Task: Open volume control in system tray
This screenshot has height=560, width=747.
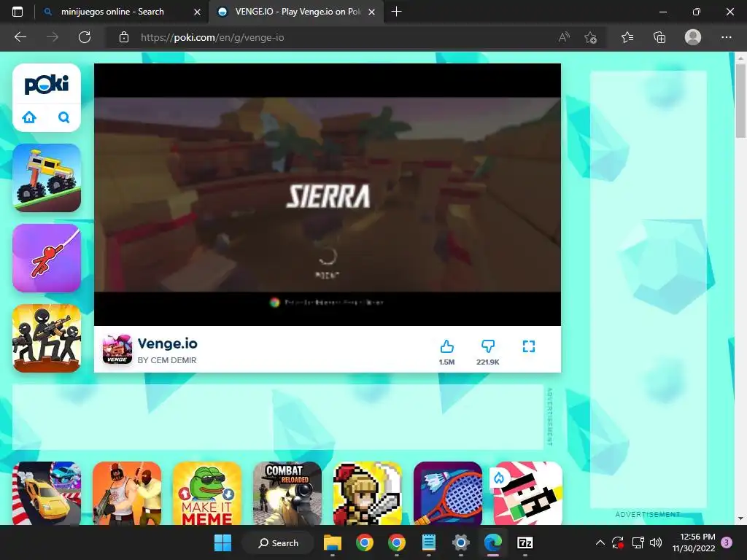Action: point(656,542)
